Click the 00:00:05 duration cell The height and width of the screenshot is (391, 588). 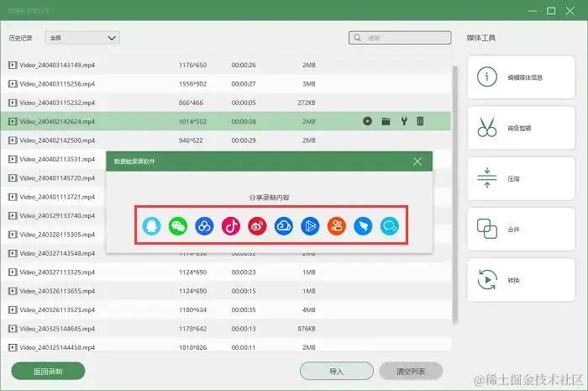[x=244, y=103]
